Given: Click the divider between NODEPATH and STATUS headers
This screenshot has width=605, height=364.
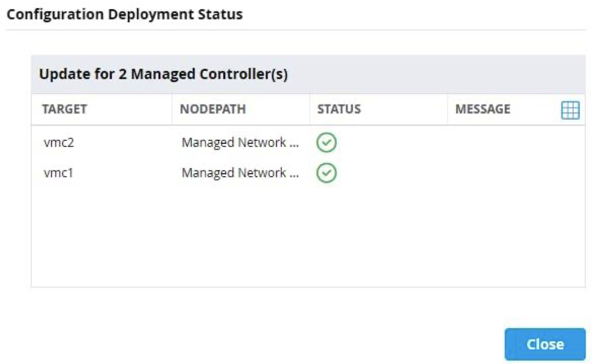Looking at the screenshot, I should (310, 110).
